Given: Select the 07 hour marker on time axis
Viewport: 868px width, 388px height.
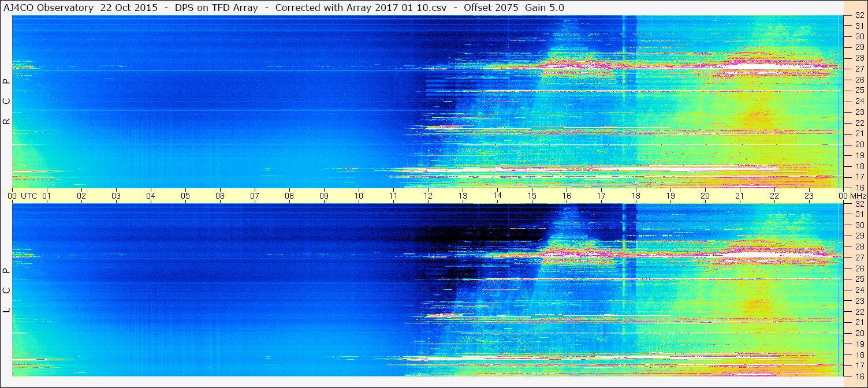Looking at the screenshot, I should click(x=255, y=196).
